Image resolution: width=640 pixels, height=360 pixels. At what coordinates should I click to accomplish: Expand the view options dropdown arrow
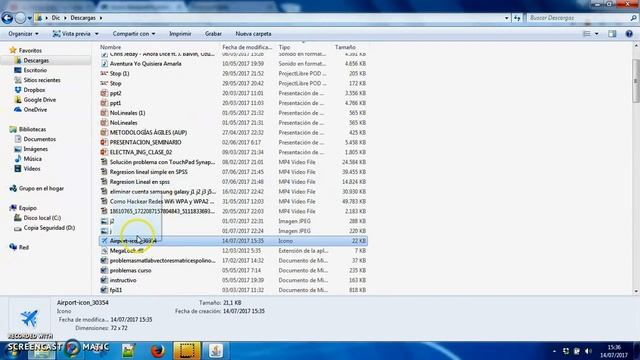coord(597,34)
